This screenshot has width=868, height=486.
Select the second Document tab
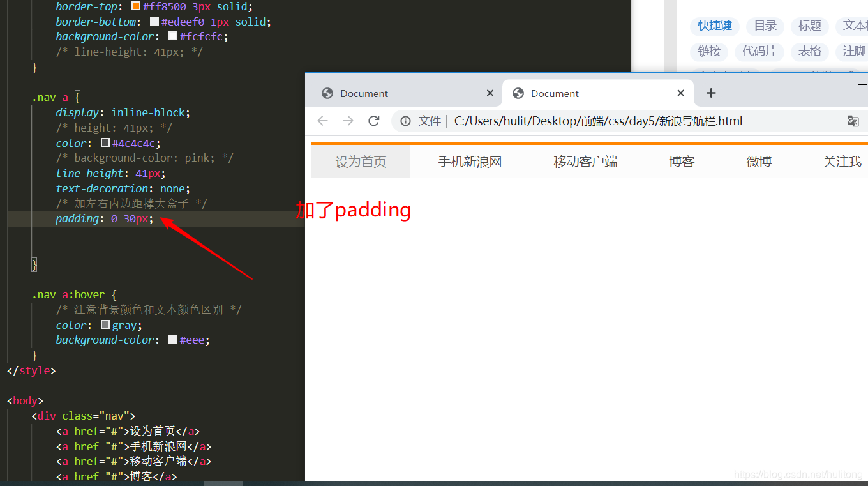click(599, 93)
